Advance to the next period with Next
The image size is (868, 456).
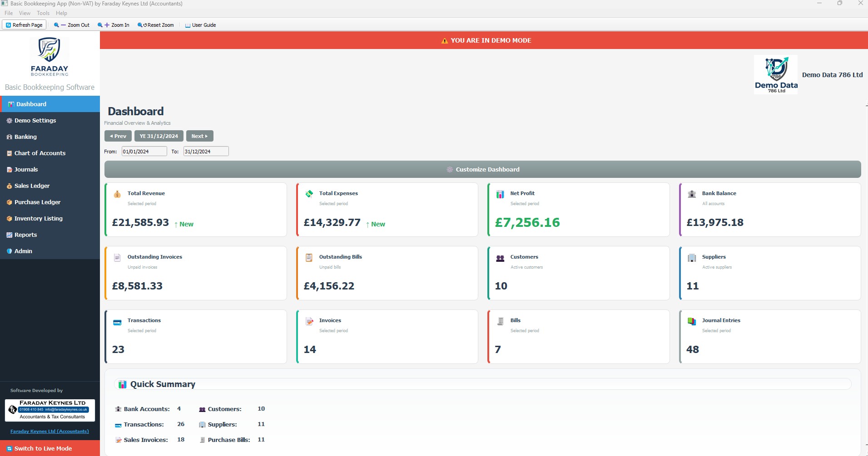coord(199,136)
